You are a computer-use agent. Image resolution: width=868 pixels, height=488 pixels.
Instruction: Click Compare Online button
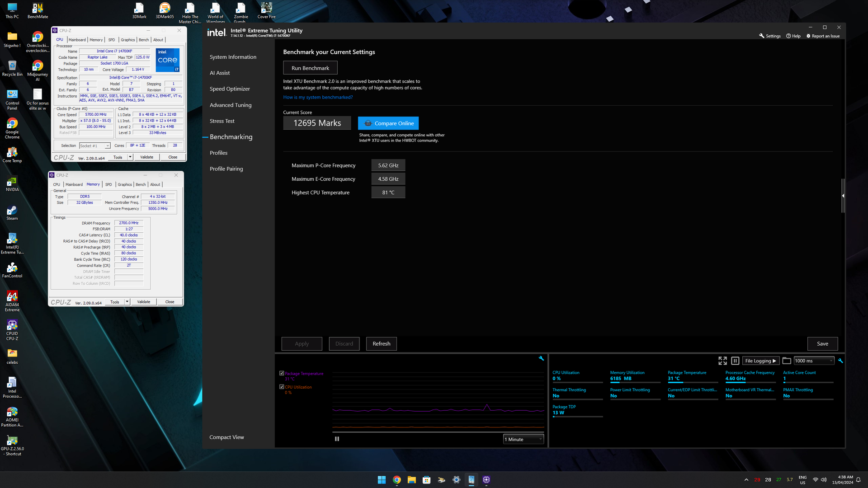click(388, 123)
